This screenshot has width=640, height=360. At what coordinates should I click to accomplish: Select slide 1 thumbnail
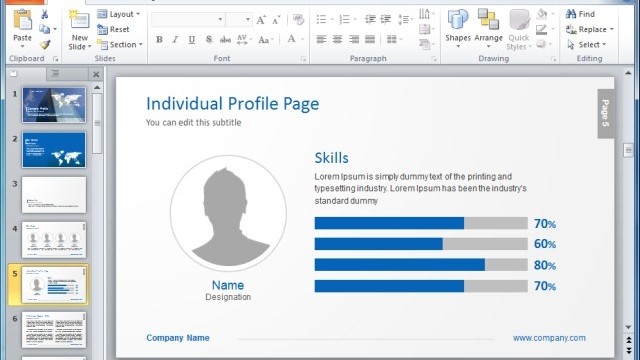click(54, 105)
